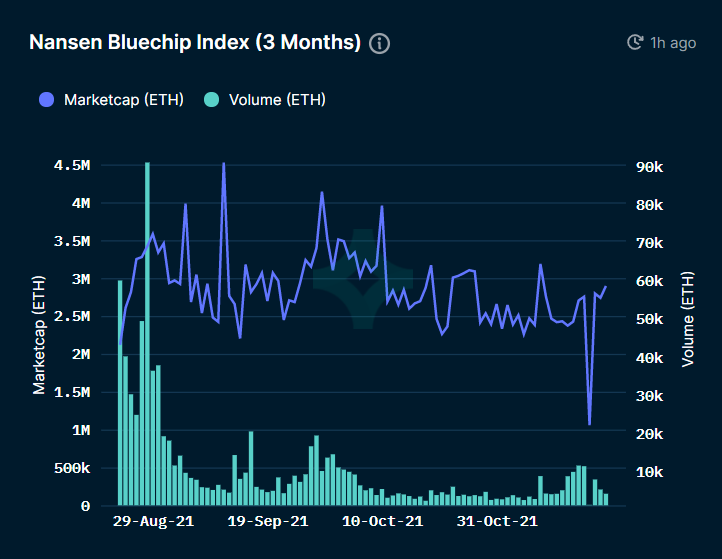Toggle the Marketcap (ETH) legend dot
The image size is (722, 559).
click(x=47, y=99)
